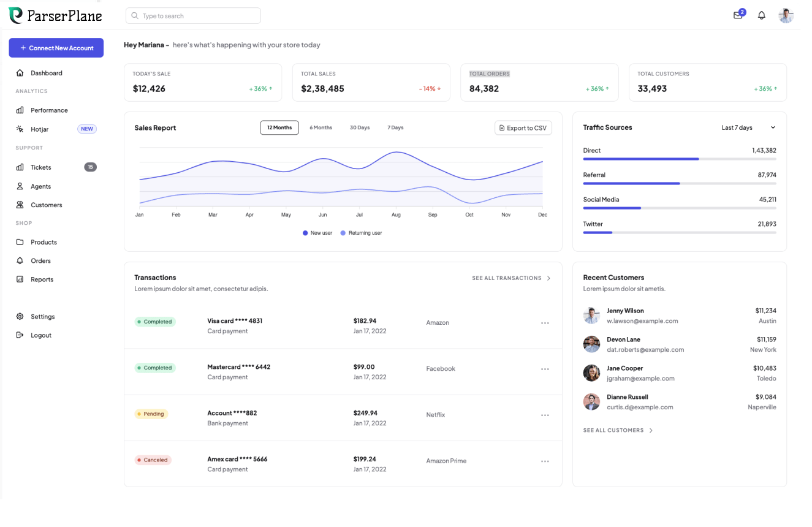The height and width of the screenshot is (527, 812).
Task: Click the Logout icon
Action: pyautogui.click(x=20, y=335)
